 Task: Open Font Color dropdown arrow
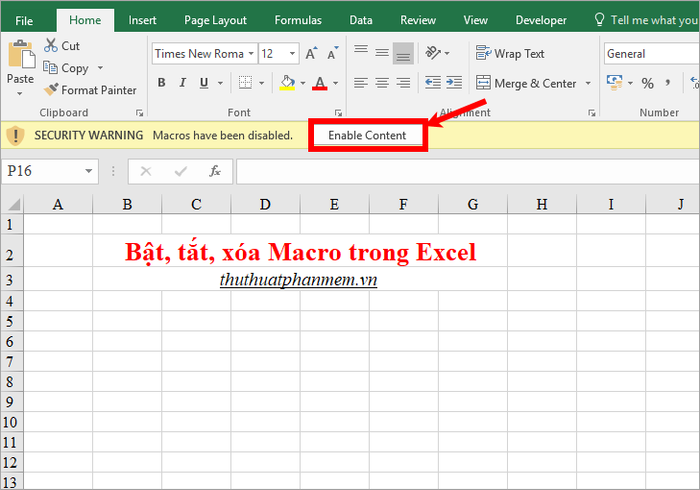click(335, 83)
